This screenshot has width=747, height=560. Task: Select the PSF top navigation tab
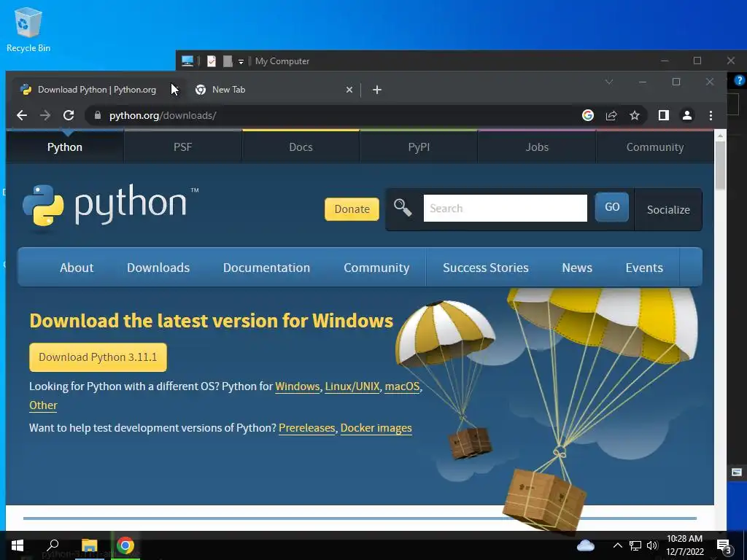[183, 147]
